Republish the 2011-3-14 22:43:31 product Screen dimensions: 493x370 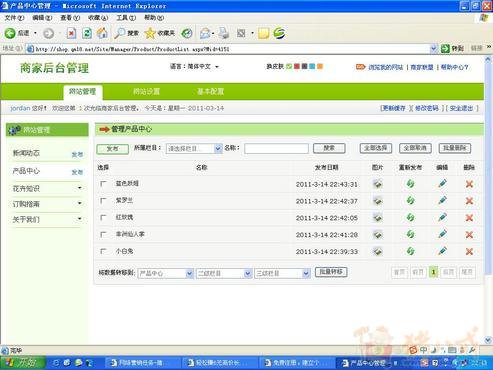pos(410,184)
